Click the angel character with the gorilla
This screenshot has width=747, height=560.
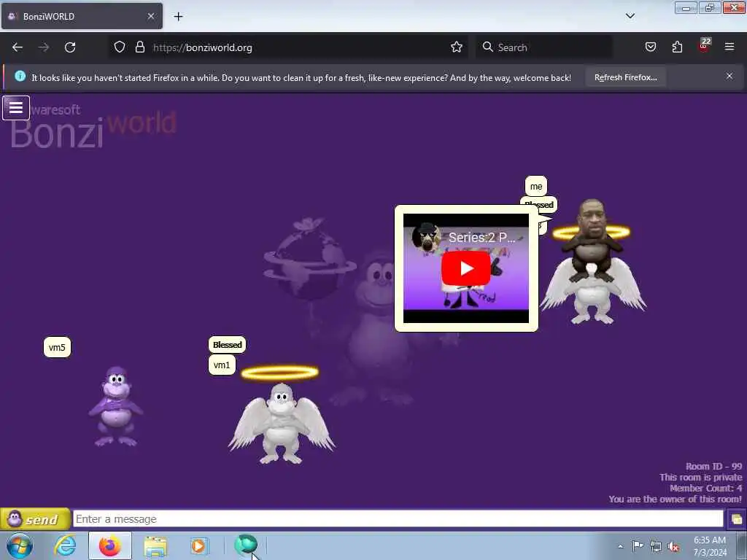[x=593, y=262]
